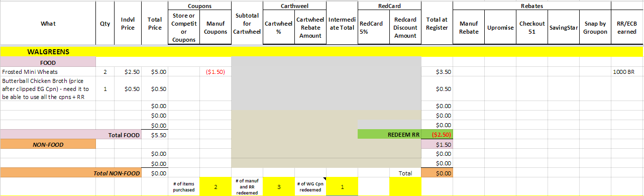Select the '$1.50' pink register total cell
The width and height of the screenshot is (644, 196).
tap(437, 144)
